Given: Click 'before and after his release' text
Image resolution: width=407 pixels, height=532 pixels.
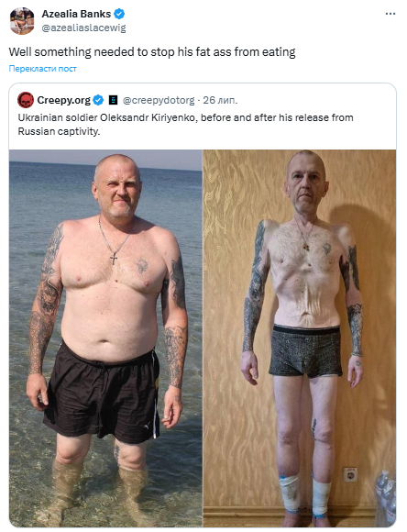Looking at the screenshot, I should tap(265, 117).
